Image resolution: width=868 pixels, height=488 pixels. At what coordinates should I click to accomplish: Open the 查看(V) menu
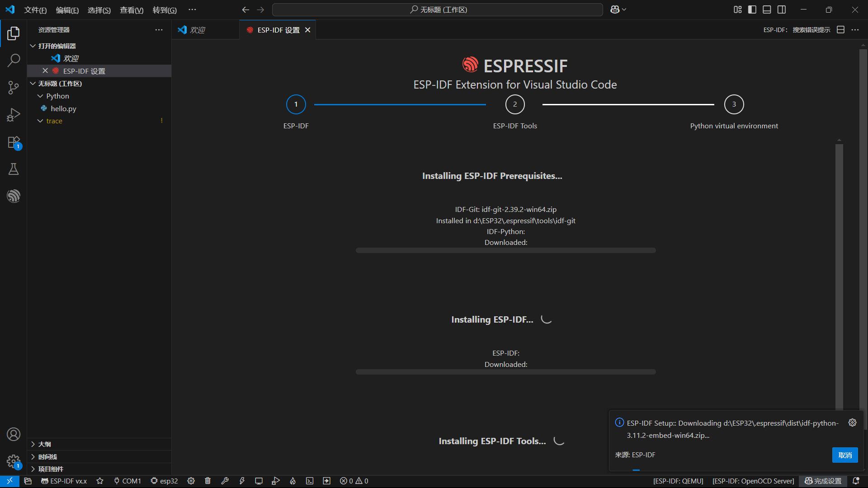132,10
